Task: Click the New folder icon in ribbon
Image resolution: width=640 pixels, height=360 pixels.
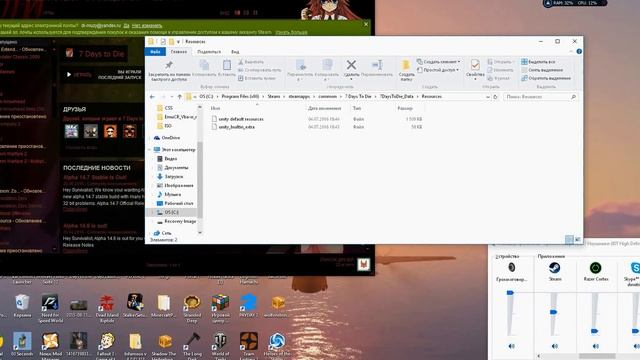Action: (x=406, y=65)
